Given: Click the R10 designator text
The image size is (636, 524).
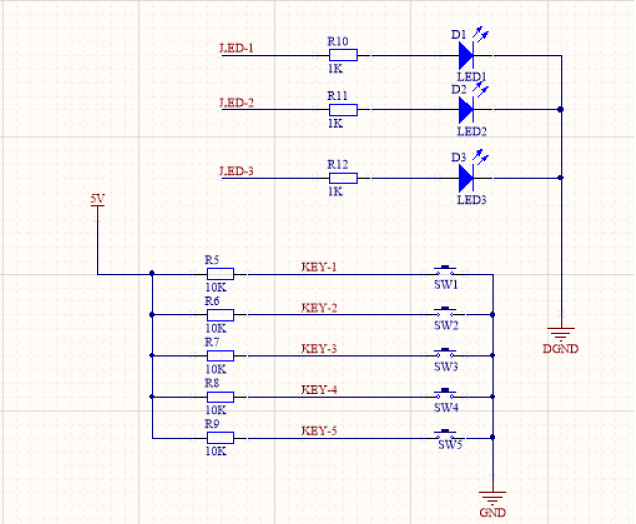Looking at the screenshot, I should point(338,41).
